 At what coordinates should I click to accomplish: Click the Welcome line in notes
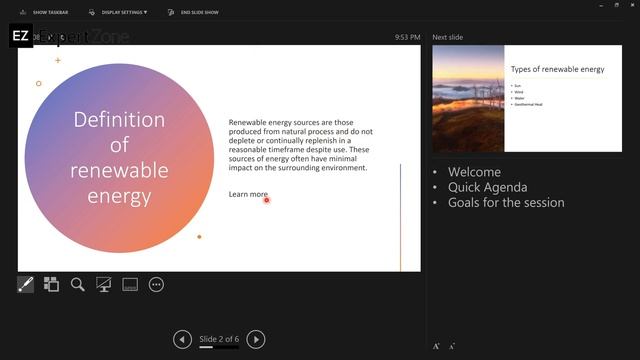coord(474,172)
